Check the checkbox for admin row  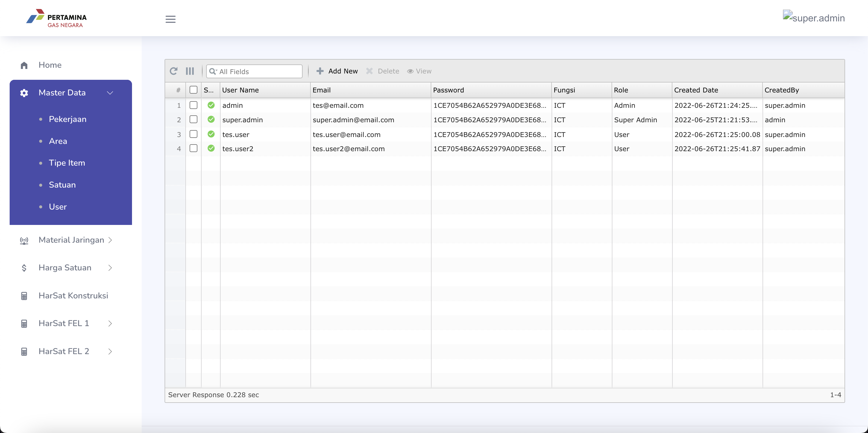[x=193, y=105]
